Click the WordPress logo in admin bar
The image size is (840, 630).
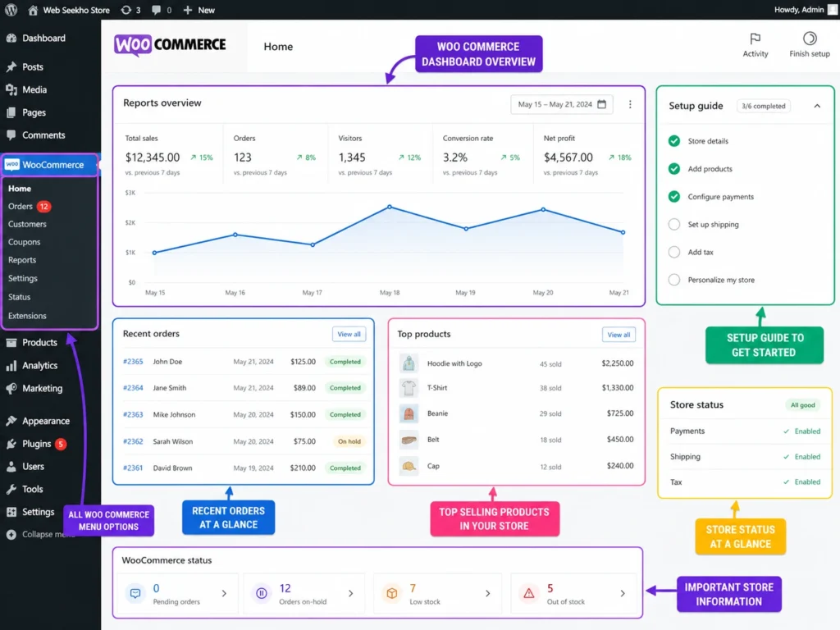[11, 10]
